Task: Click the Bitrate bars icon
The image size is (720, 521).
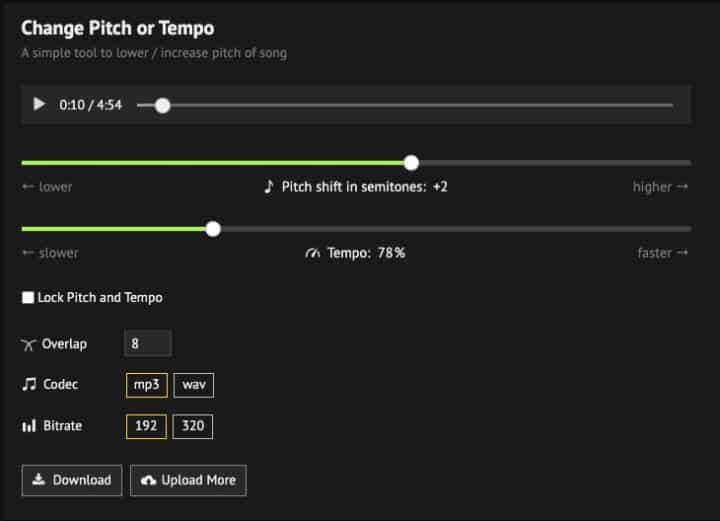Action: pos(28,427)
